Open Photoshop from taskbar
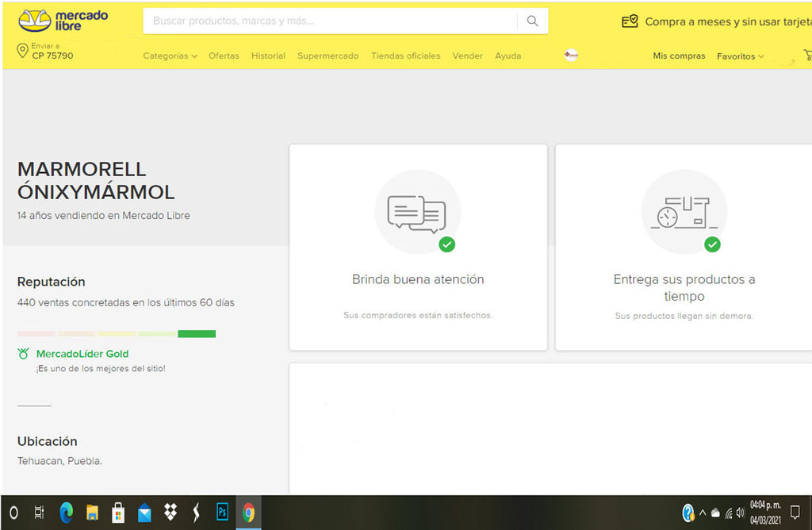This screenshot has height=530, width=812. point(222,513)
